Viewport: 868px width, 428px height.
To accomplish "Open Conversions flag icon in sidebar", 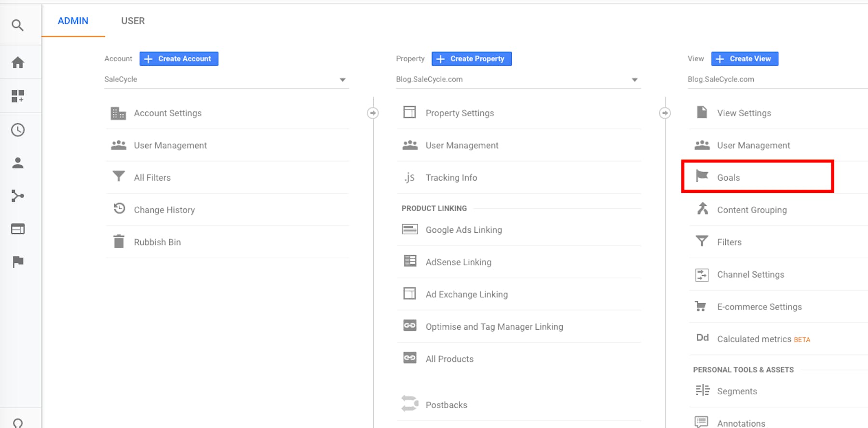I will (18, 262).
